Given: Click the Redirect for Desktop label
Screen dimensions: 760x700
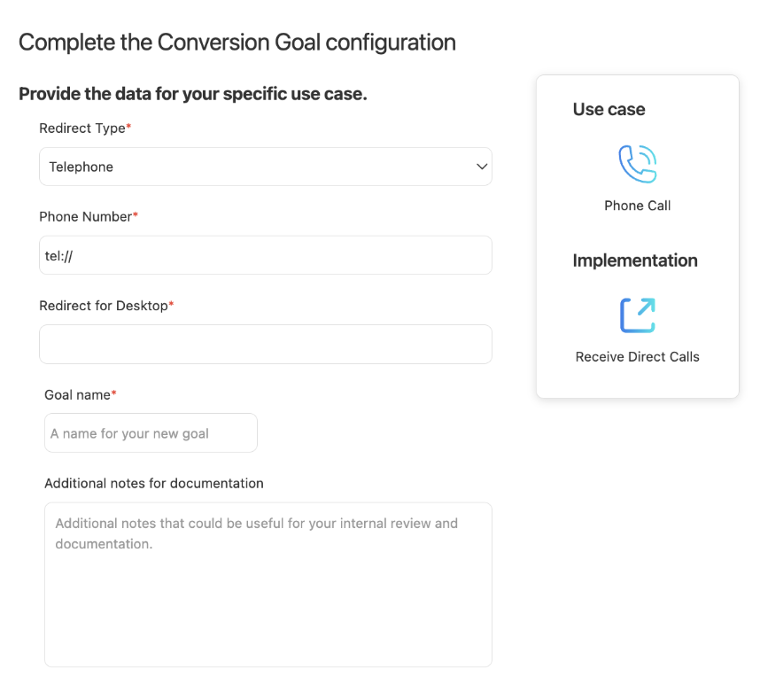Looking at the screenshot, I should point(105,306).
